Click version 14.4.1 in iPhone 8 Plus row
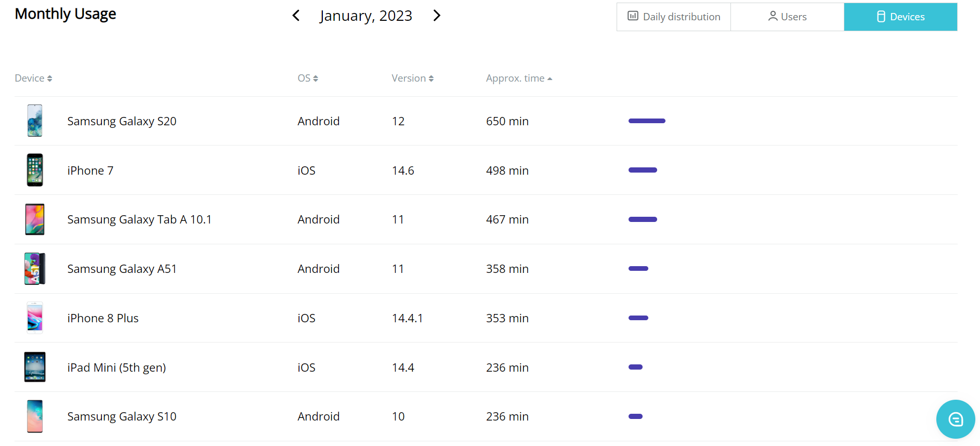This screenshot has width=980, height=446. click(408, 318)
